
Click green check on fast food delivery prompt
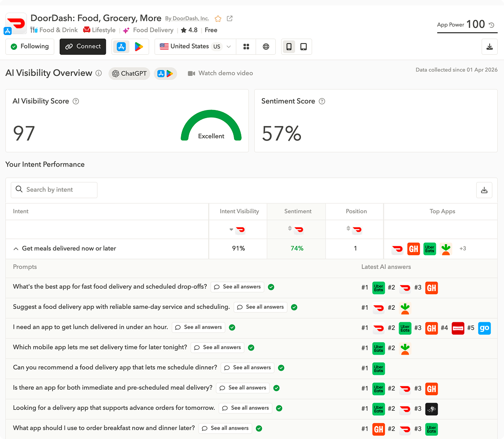pyautogui.click(x=271, y=287)
